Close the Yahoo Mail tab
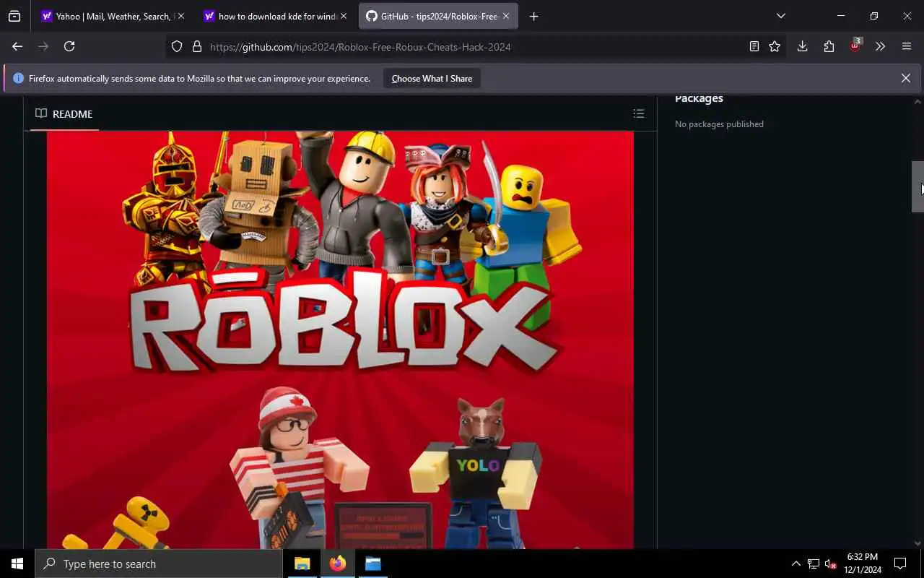The height and width of the screenshot is (578, 924). point(181,16)
